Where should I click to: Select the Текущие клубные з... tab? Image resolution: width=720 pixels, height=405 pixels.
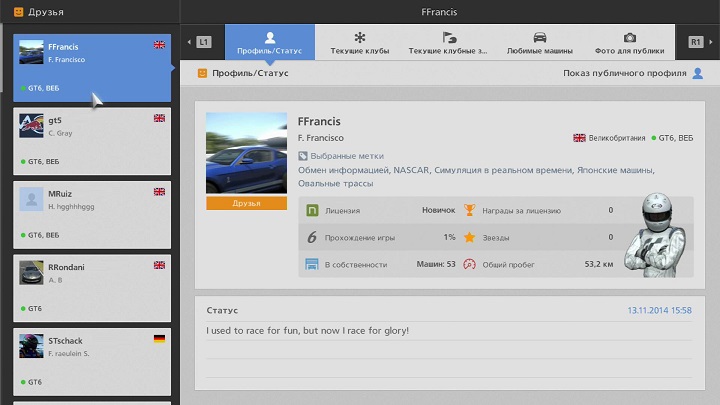449,42
